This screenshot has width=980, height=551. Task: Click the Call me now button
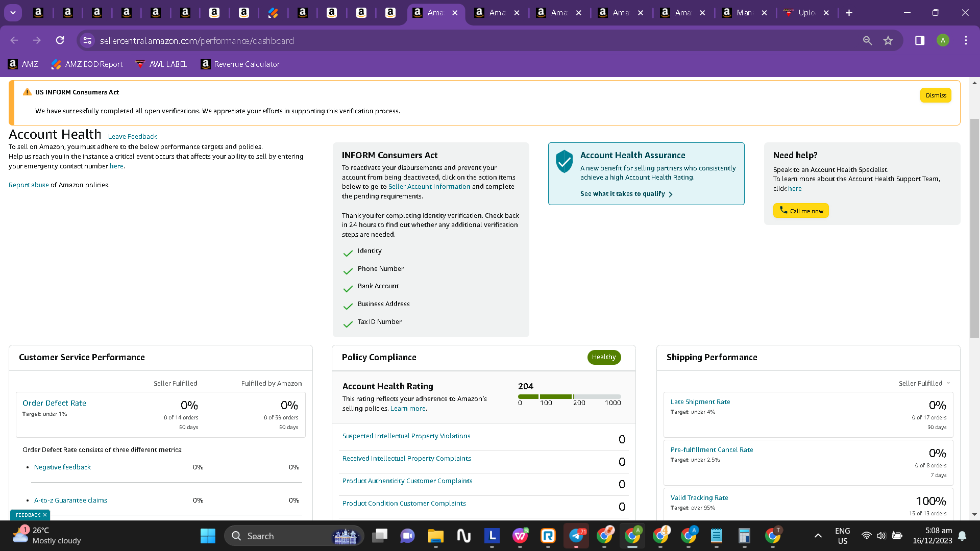801,211
